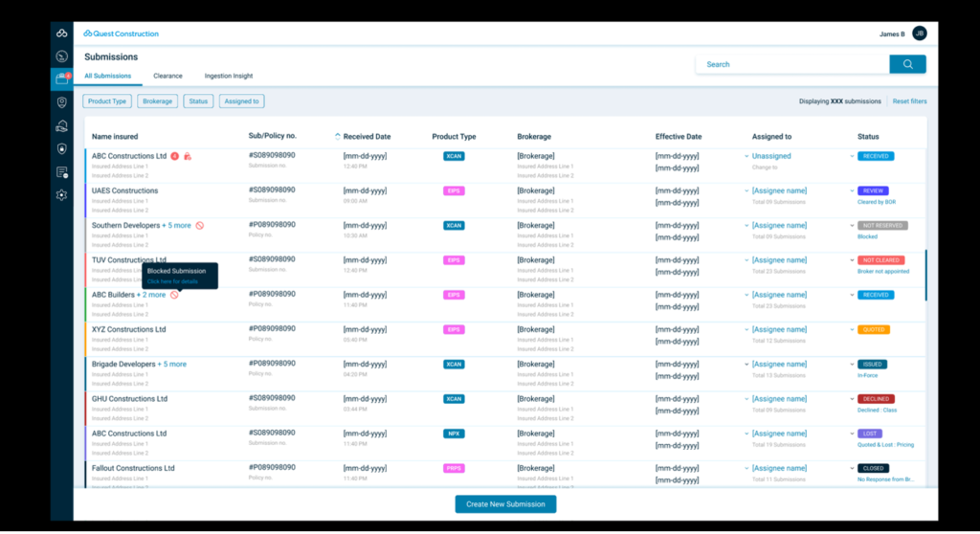This screenshot has width=980, height=534.
Task: Click '+ 5 more' next to Brigade Developers
Action: click(172, 365)
